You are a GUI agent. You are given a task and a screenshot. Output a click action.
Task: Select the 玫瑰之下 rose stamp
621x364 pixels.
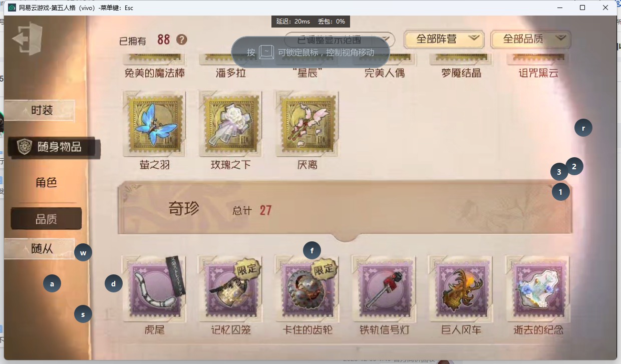pyautogui.click(x=231, y=124)
